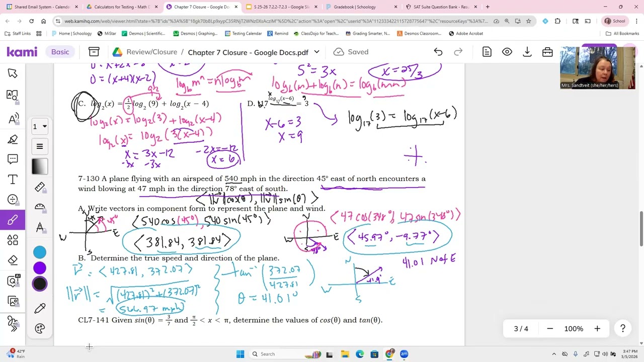644x362 pixels.
Task: Click the Saved status indicator
Action: [x=351, y=52]
